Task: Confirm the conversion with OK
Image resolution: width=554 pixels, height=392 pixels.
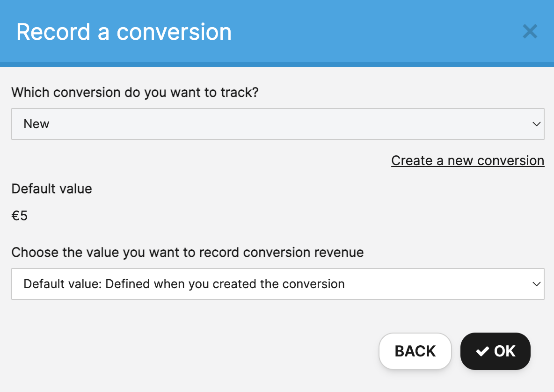Action: (495, 351)
